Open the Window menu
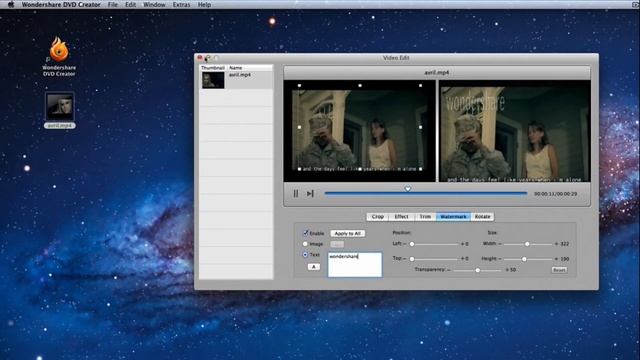The image size is (640, 360). coord(154,4)
